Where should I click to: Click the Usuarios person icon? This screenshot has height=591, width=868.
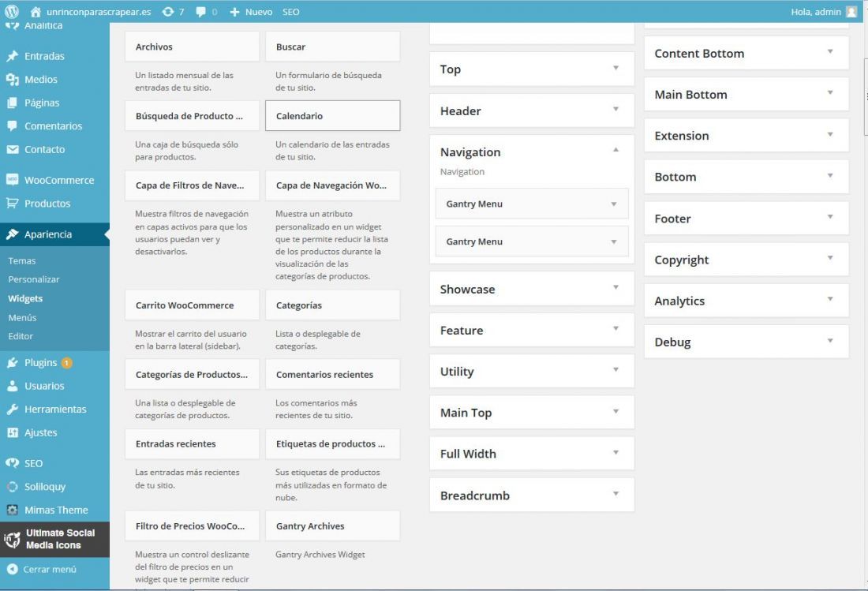point(12,386)
